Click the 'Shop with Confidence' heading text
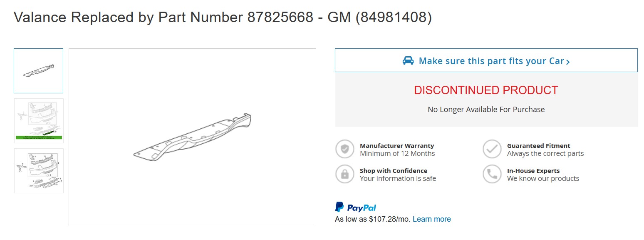644x240 pixels. tap(393, 171)
